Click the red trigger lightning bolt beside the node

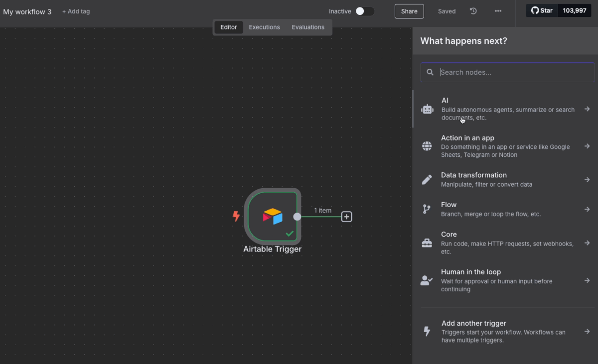click(236, 216)
